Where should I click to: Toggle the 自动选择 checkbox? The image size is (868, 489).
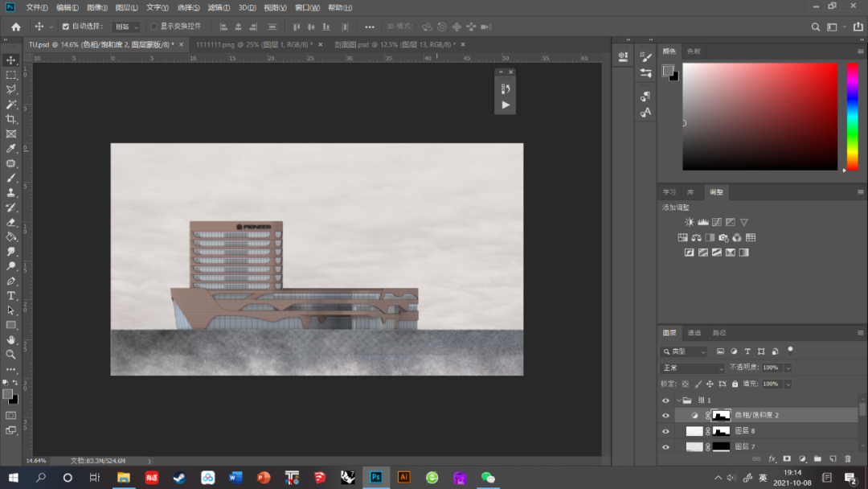[x=66, y=27]
